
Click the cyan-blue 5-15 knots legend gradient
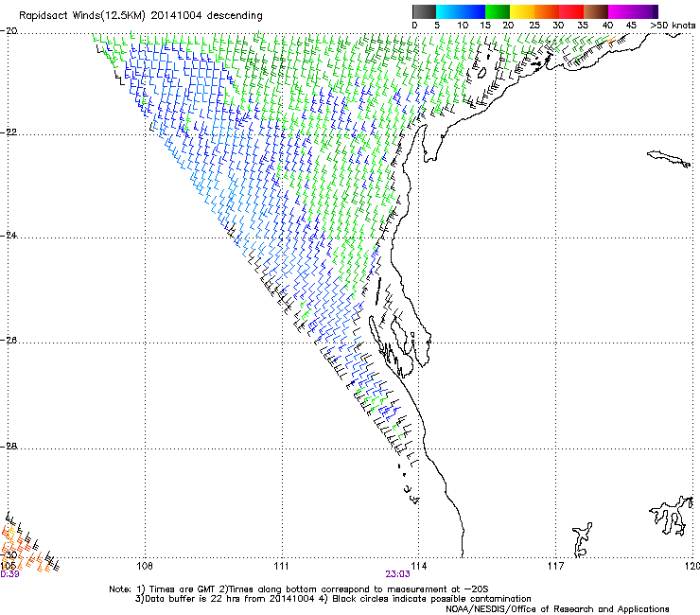pos(461,11)
